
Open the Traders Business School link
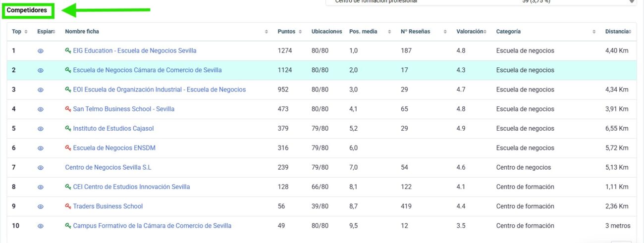pos(107,206)
